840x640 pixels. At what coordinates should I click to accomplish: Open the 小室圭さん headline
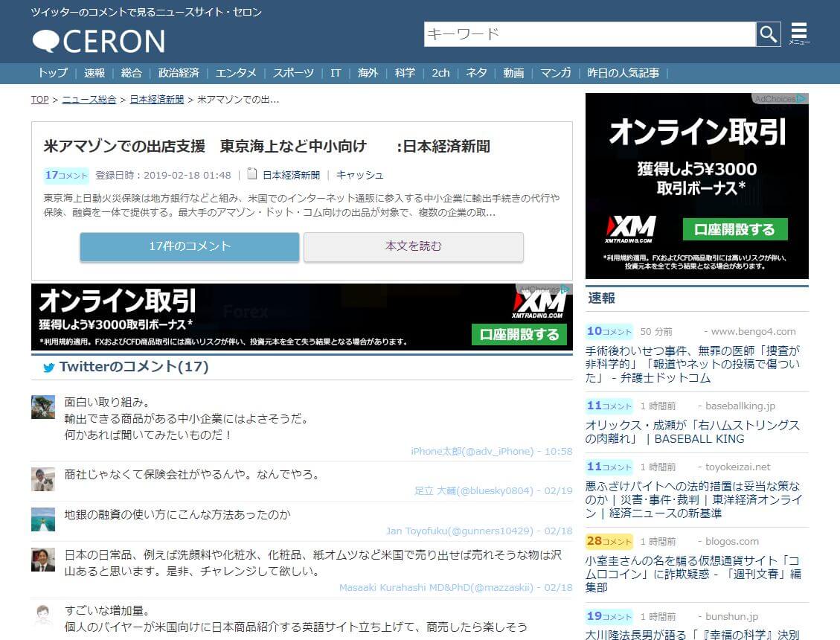tap(693, 574)
